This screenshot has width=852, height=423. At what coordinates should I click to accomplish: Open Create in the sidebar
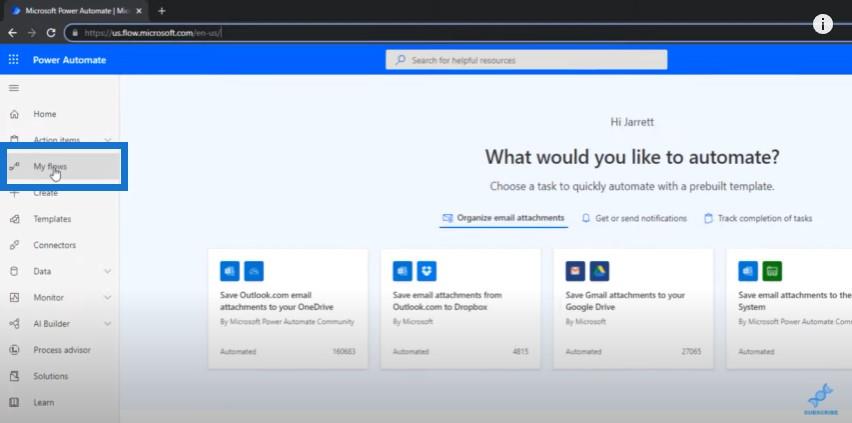60,193
